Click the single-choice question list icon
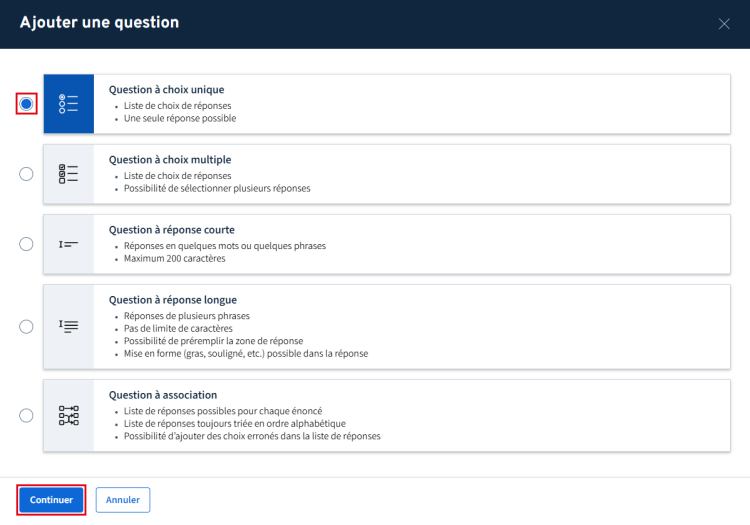 pyautogui.click(x=68, y=104)
